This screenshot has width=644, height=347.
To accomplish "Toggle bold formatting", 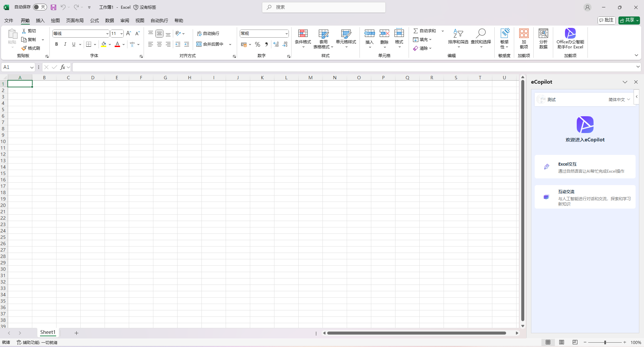I will pyautogui.click(x=56, y=44).
